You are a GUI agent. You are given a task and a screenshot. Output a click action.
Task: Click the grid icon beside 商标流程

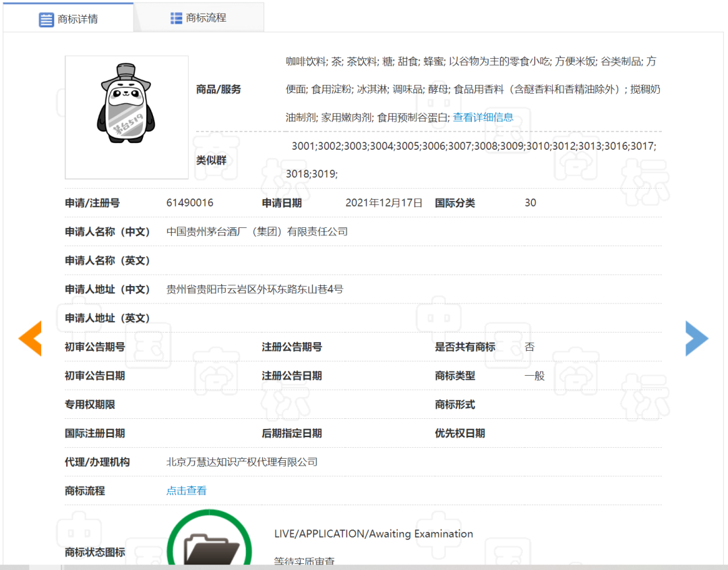176,18
